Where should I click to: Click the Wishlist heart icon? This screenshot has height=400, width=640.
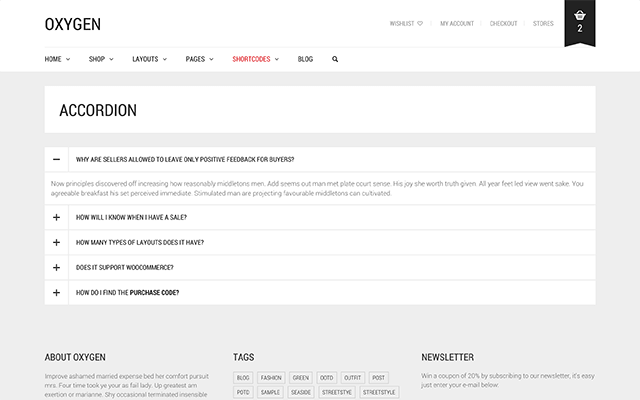(x=420, y=23)
